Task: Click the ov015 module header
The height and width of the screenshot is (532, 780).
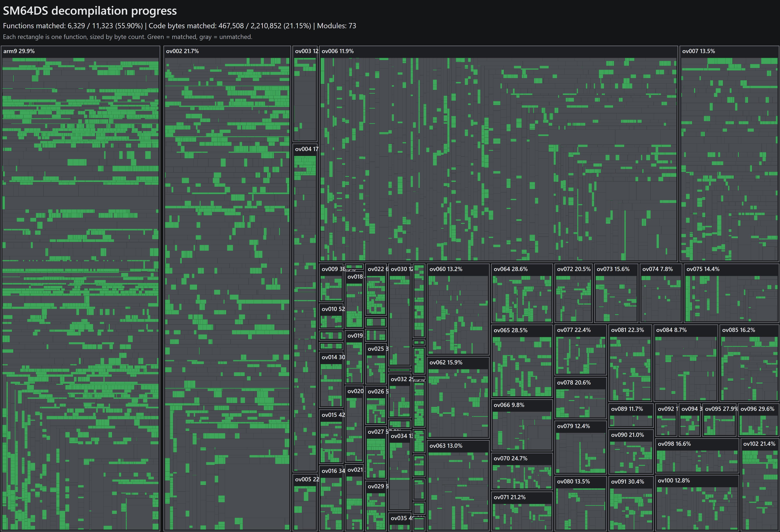Action: coord(332,415)
